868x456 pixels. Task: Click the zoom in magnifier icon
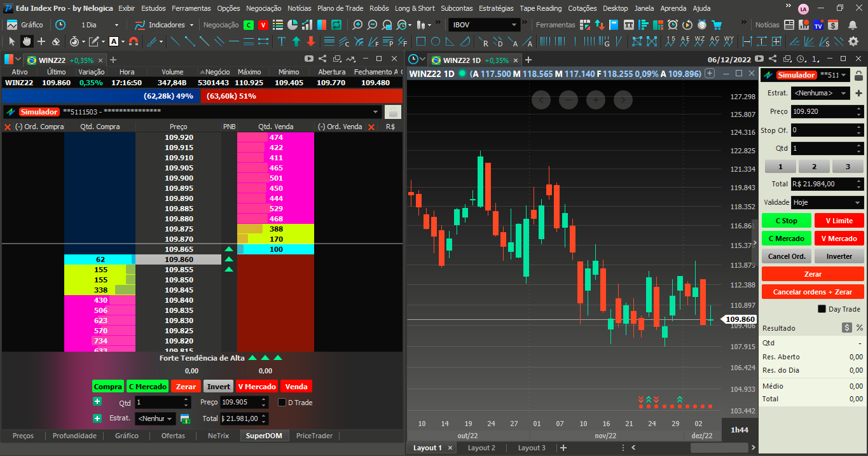pos(357,25)
